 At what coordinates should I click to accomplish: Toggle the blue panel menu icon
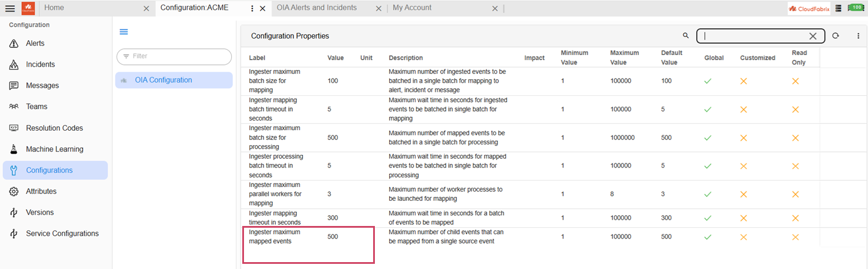coord(123,32)
